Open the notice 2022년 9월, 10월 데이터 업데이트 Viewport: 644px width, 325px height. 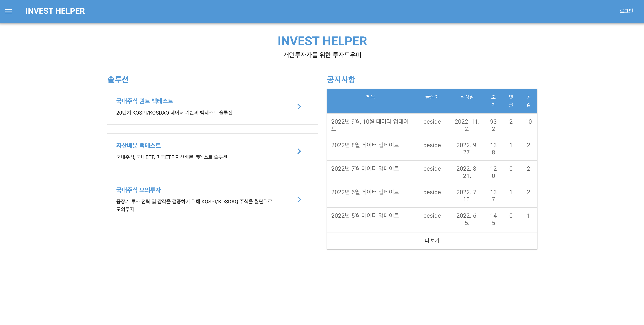point(370,122)
